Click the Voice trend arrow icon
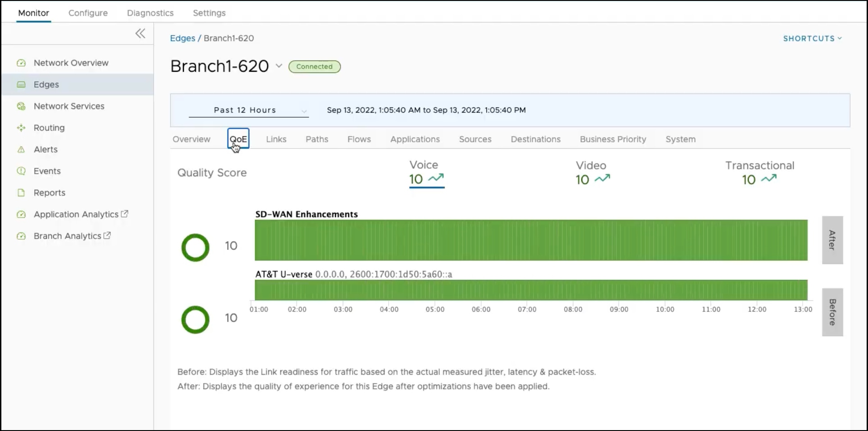The width and height of the screenshot is (868, 431). tap(436, 178)
